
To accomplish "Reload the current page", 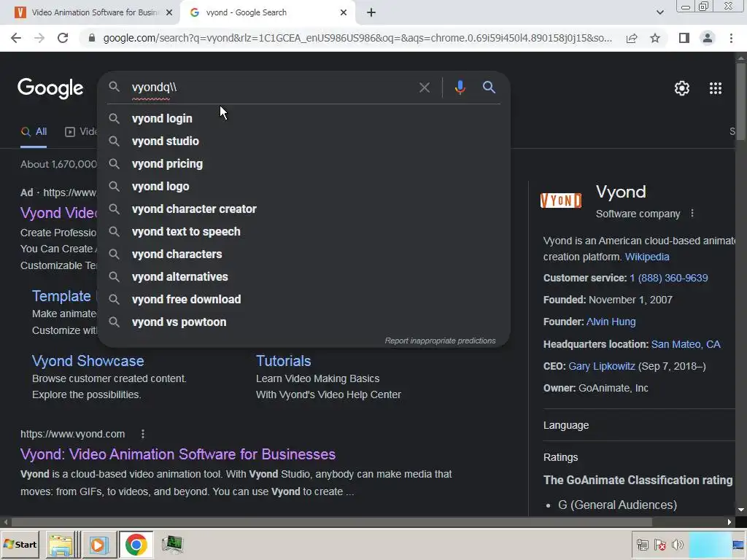I will (x=63, y=38).
